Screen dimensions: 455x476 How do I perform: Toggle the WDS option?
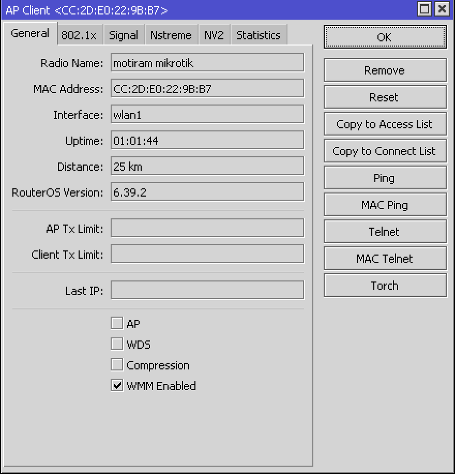pos(117,344)
